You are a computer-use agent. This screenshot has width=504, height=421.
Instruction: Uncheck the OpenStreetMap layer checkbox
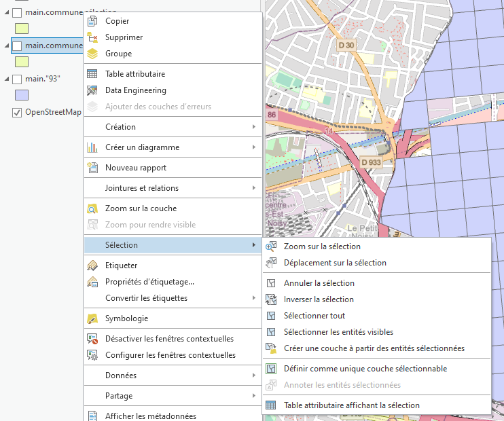17,112
